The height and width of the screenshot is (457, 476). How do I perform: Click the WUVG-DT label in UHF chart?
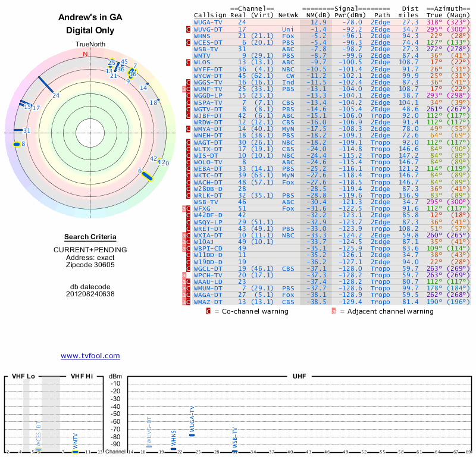pos(149,431)
